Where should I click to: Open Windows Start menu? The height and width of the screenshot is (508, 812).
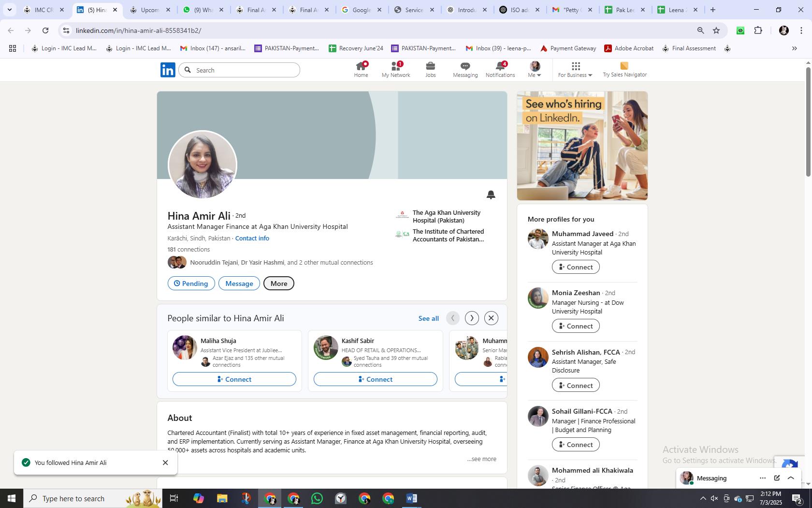(12, 498)
